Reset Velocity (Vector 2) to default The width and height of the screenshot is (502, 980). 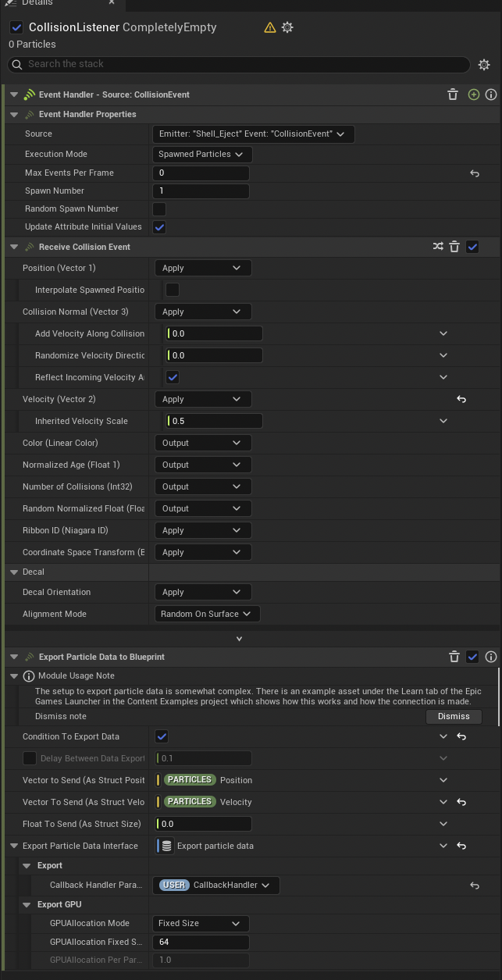pos(461,399)
